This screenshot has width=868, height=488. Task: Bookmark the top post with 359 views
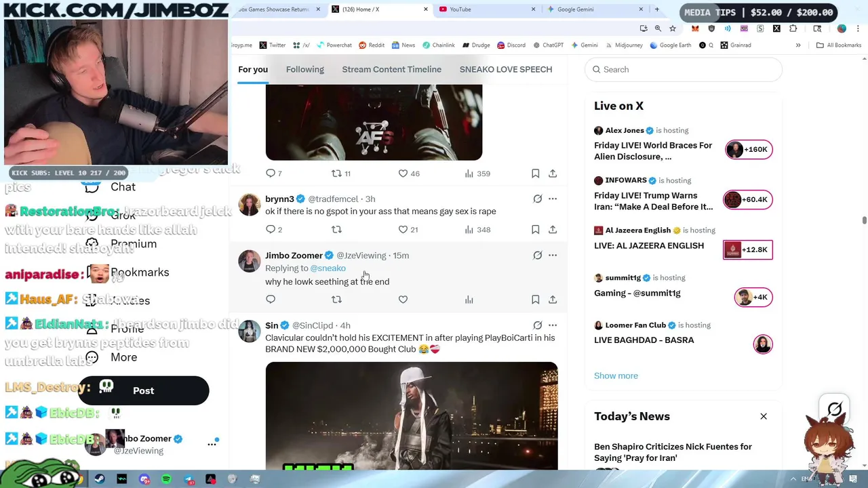click(535, 174)
